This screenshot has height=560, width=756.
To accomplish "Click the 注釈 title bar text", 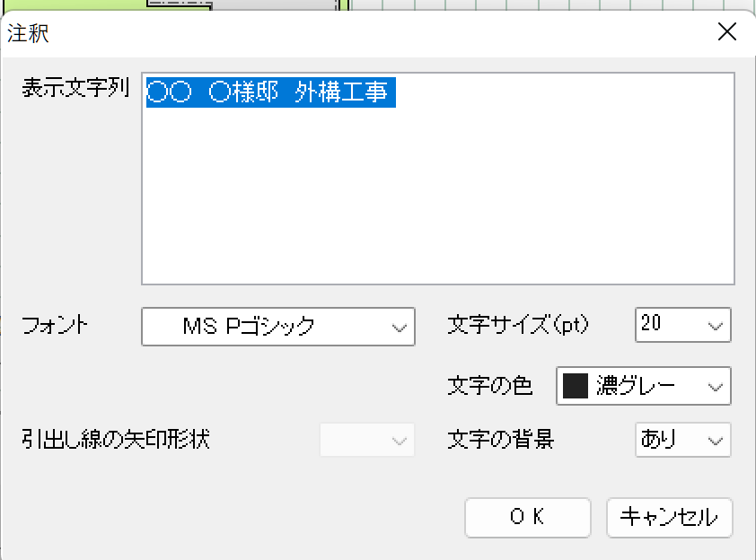I will pyautogui.click(x=29, y=34).
